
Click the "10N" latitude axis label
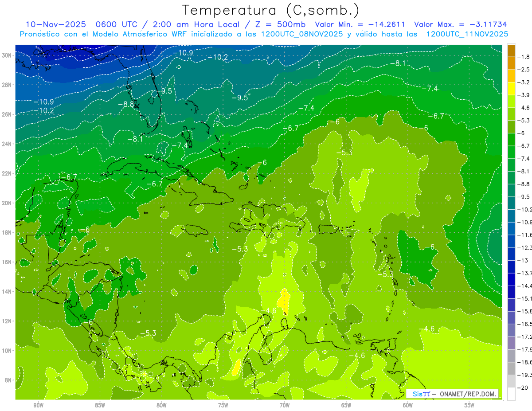7,350
